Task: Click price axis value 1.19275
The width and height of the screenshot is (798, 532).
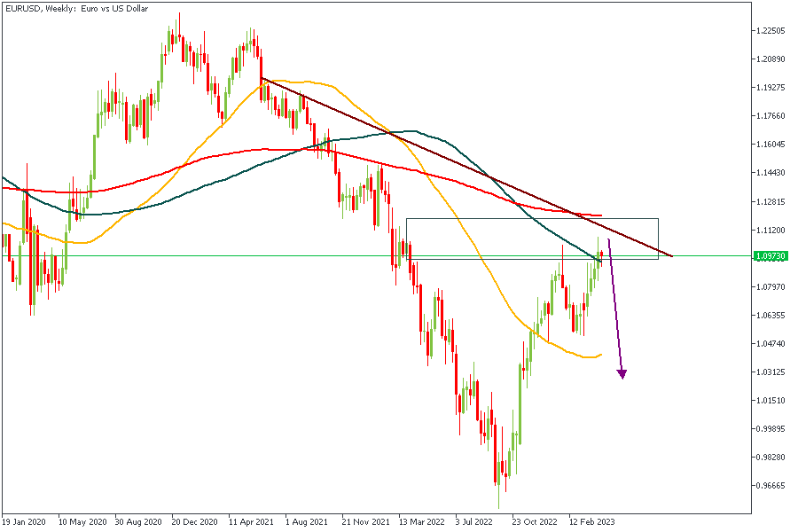Action: [770, 88]
